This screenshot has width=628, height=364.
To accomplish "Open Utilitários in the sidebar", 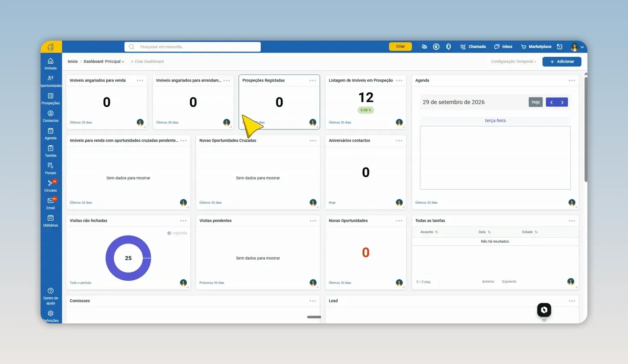I will point(50,221).
